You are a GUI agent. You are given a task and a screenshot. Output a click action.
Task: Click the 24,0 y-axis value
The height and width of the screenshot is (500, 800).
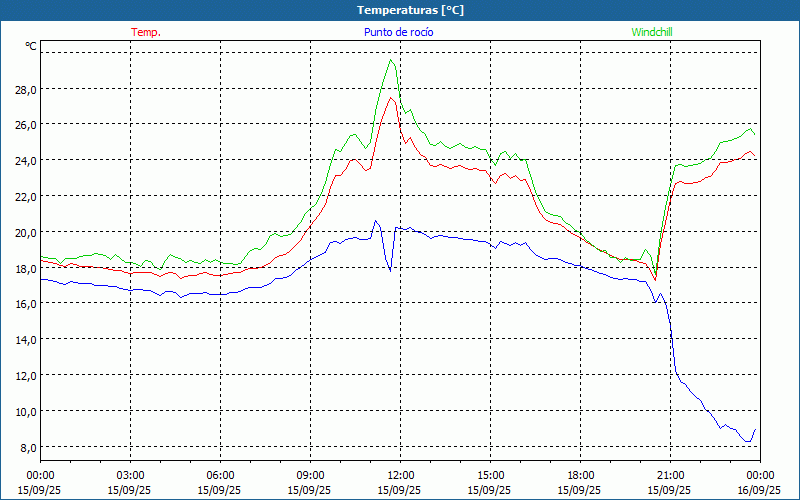coord(25,160)
